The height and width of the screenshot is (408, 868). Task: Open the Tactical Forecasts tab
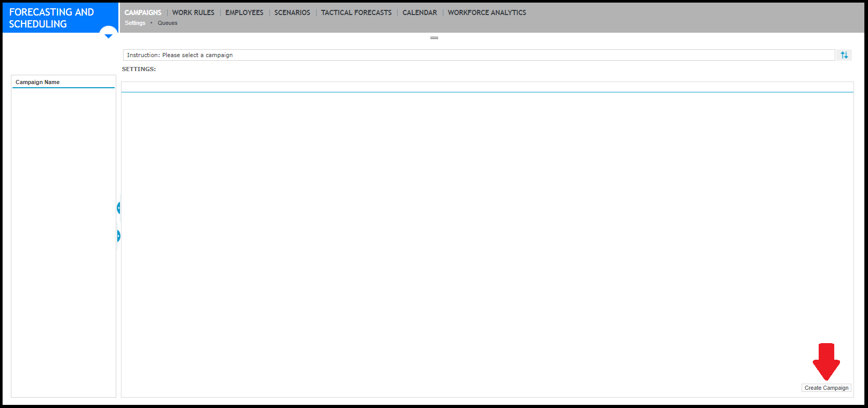[x=356, y=12]
